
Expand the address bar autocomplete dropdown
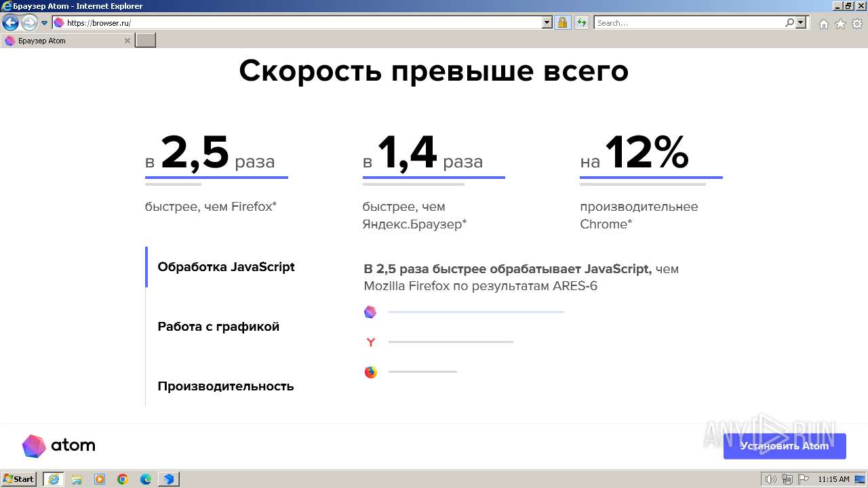547,22
